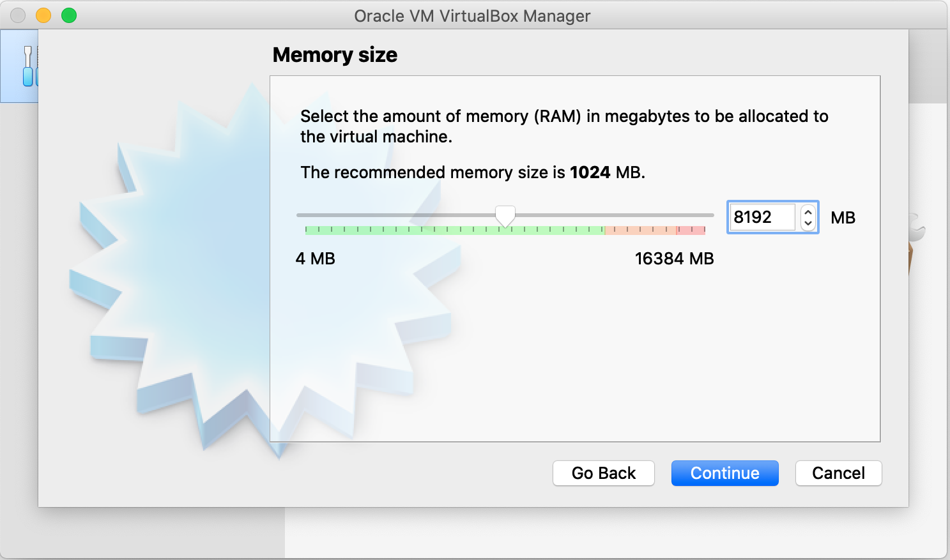The height and width of the screenshot is (560, 950).
Task: Click the red zone of memory scale
Action: coord(691,230)
